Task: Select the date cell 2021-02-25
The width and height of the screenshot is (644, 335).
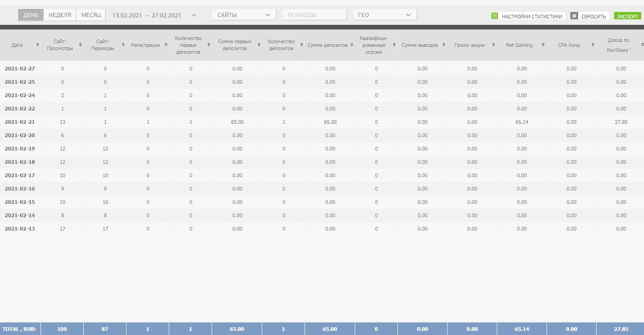Action: [x=20, y=82]
